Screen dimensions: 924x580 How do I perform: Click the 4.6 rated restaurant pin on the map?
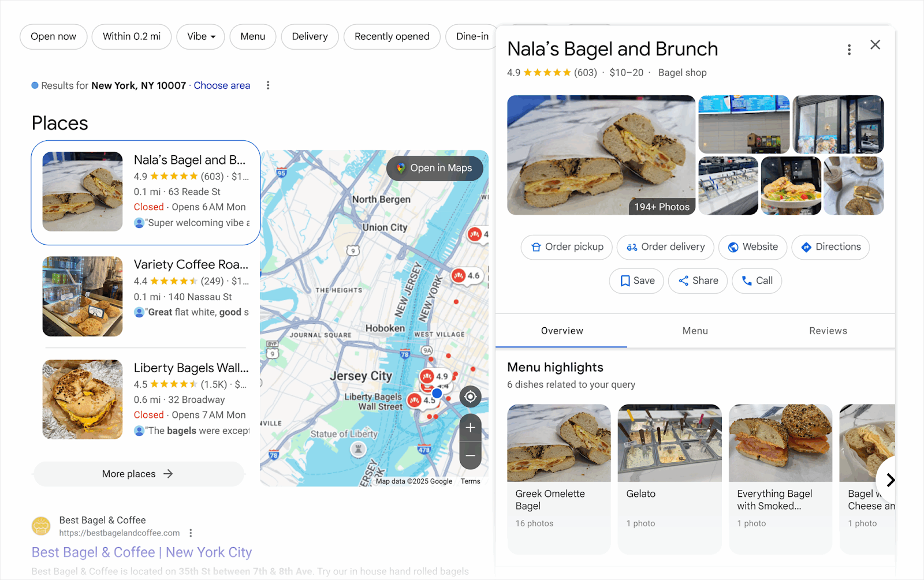click(467, 276)
